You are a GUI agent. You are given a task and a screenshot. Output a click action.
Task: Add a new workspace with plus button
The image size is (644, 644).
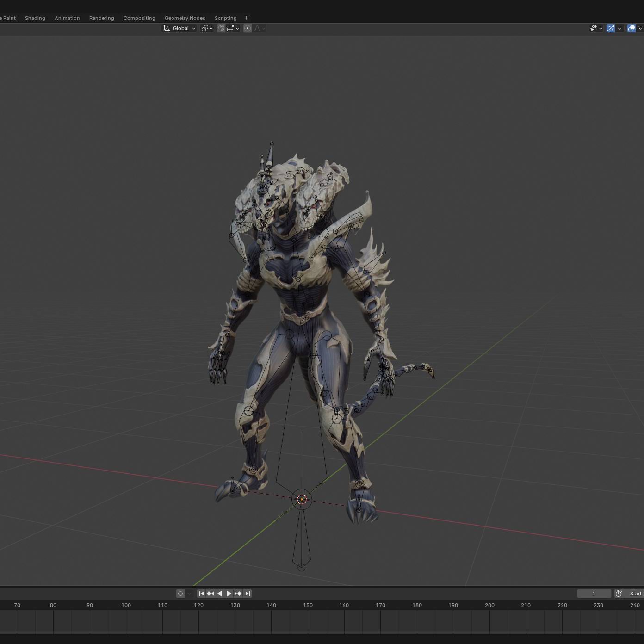[x=246, y=18]
